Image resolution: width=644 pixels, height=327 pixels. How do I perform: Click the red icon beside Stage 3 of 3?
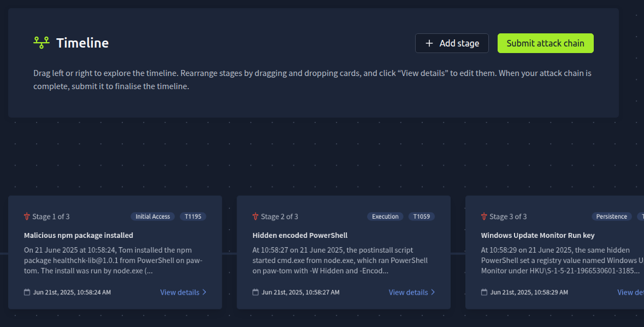(484, 217)
